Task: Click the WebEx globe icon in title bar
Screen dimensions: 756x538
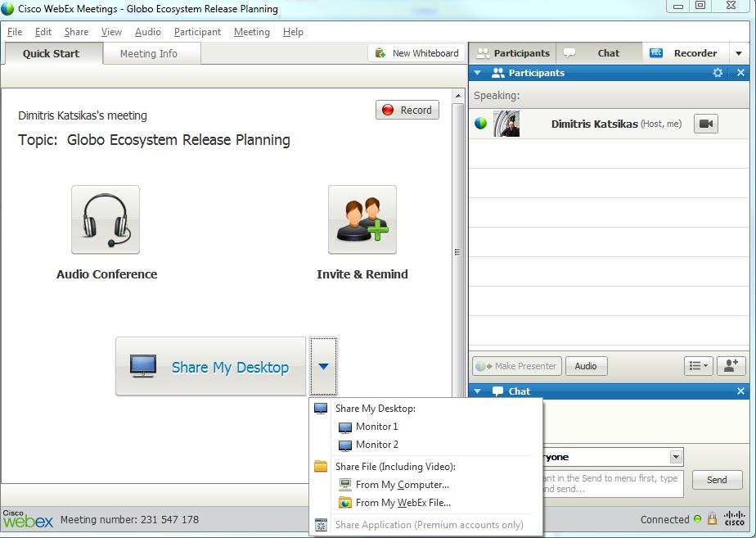Action: click(x=7, y=9)
